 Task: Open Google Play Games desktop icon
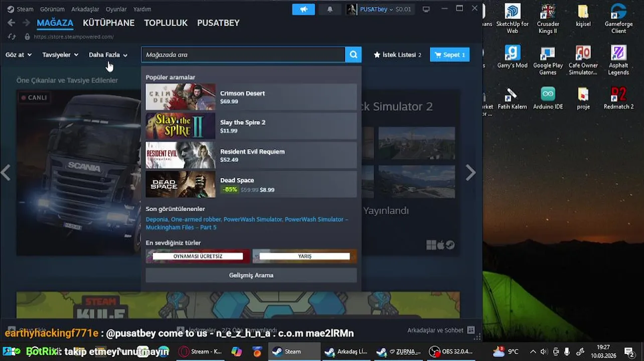pyautogui.click(x=548, y=60)
